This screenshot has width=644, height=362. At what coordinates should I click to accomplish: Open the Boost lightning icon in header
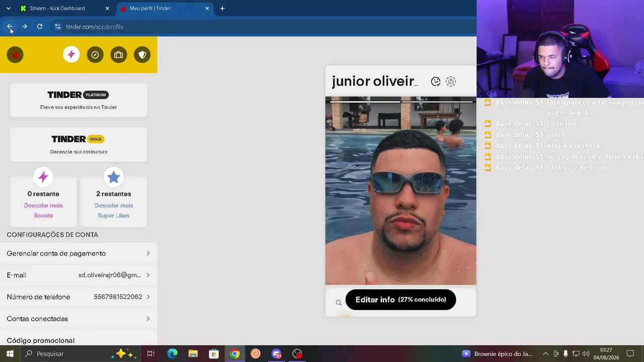coord(71,55)
